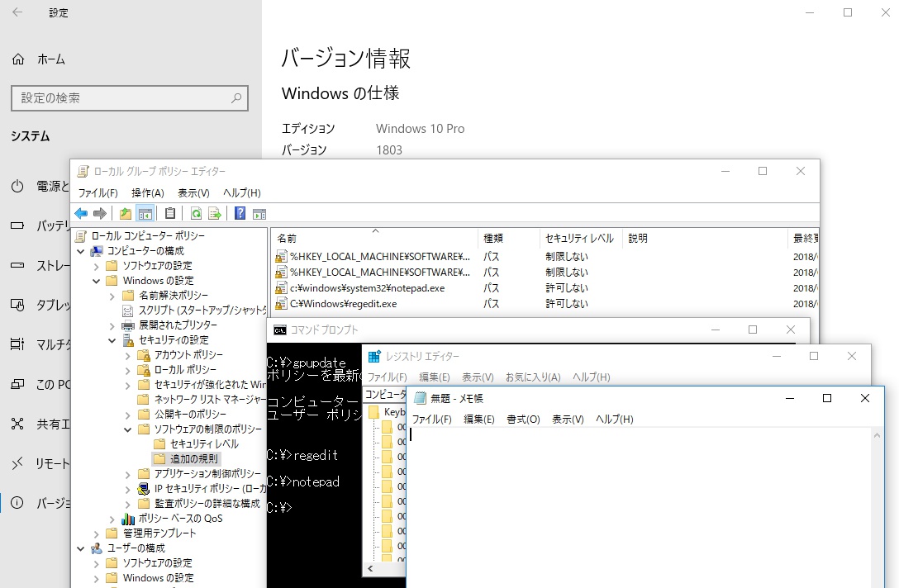Collapse the セキュリティの設定 tree node
Image resolution: width=899 pixels, height=588 pixels.
coord(112,340)
